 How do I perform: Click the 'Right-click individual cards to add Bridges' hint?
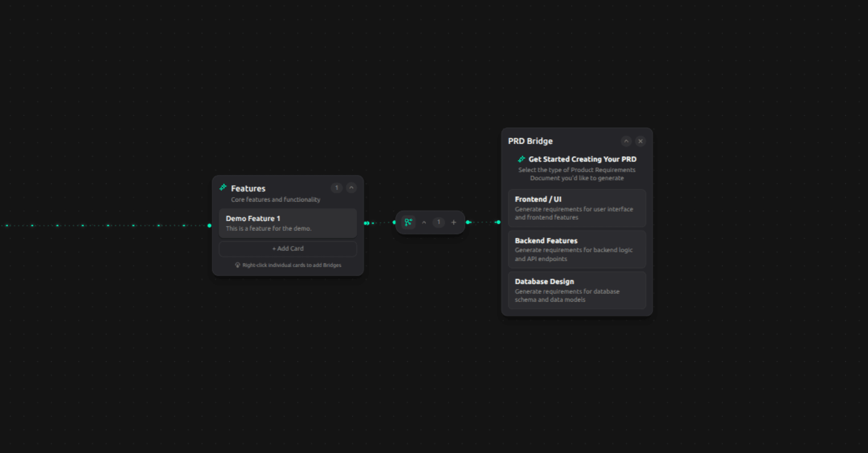click(x=292, y=265)
